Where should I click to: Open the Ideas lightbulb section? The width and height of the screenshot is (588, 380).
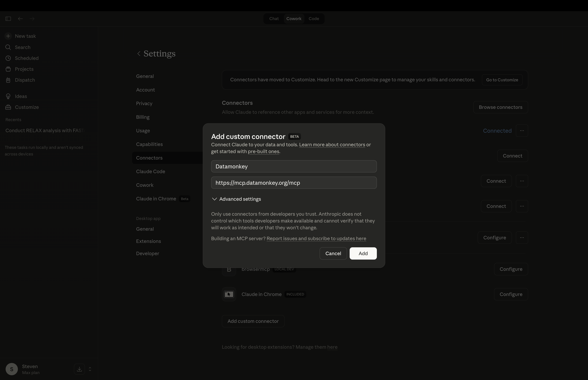[x=21, y=96]
